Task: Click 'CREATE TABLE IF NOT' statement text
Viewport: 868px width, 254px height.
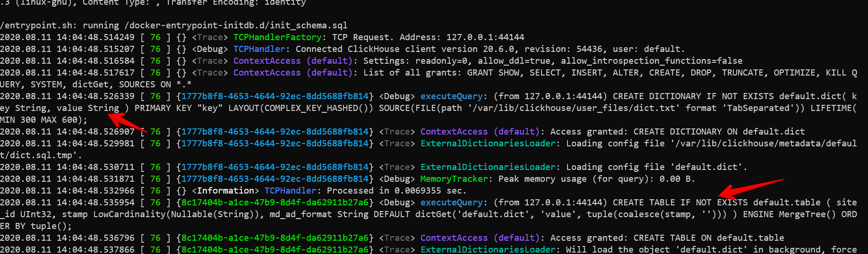Action: pyautogui.click(x=662, y=203)
